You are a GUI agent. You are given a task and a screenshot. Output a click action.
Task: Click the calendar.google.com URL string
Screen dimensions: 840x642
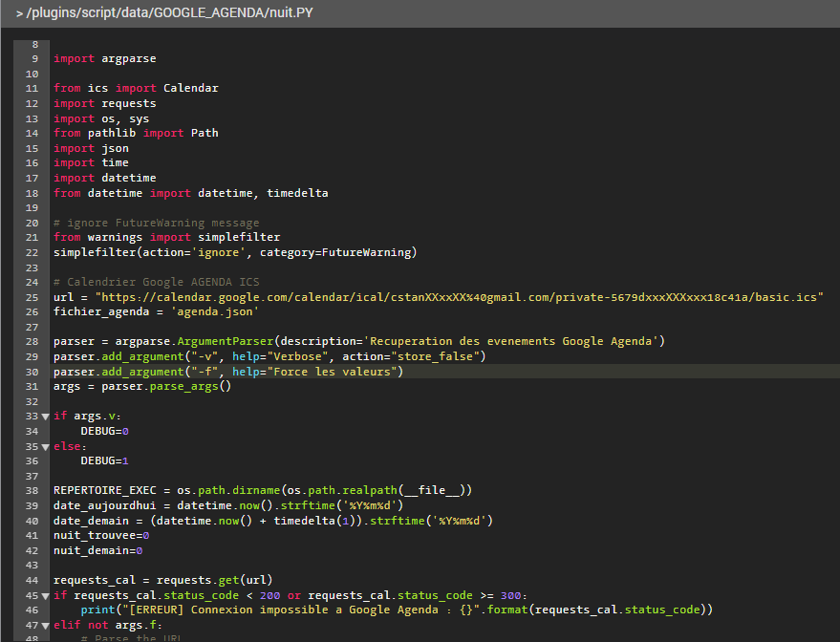(459, 297)
